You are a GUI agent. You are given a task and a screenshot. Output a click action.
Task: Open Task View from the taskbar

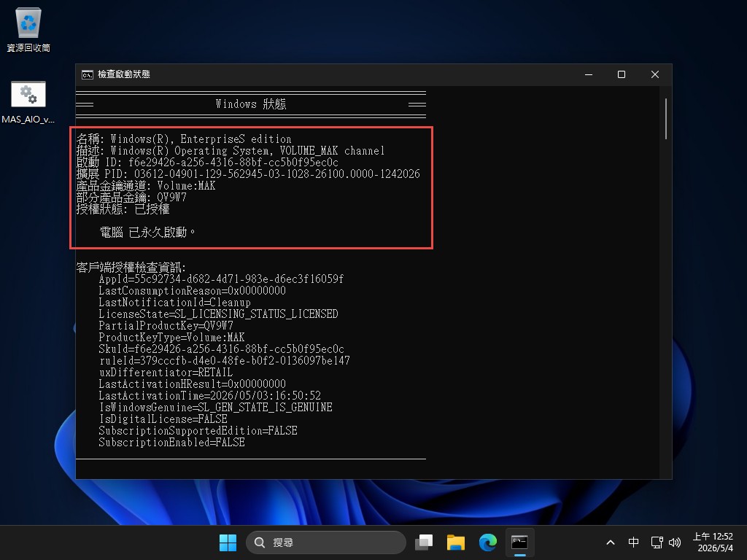click(424, 542)
